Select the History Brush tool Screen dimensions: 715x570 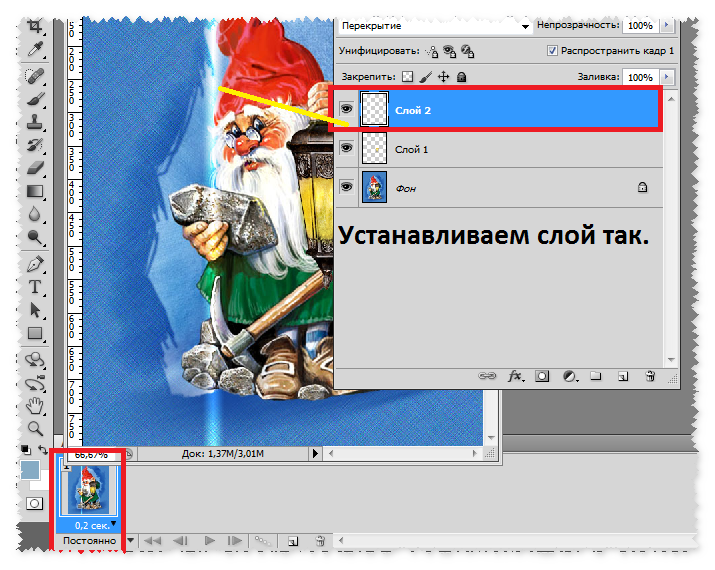[x=35, y=145]
